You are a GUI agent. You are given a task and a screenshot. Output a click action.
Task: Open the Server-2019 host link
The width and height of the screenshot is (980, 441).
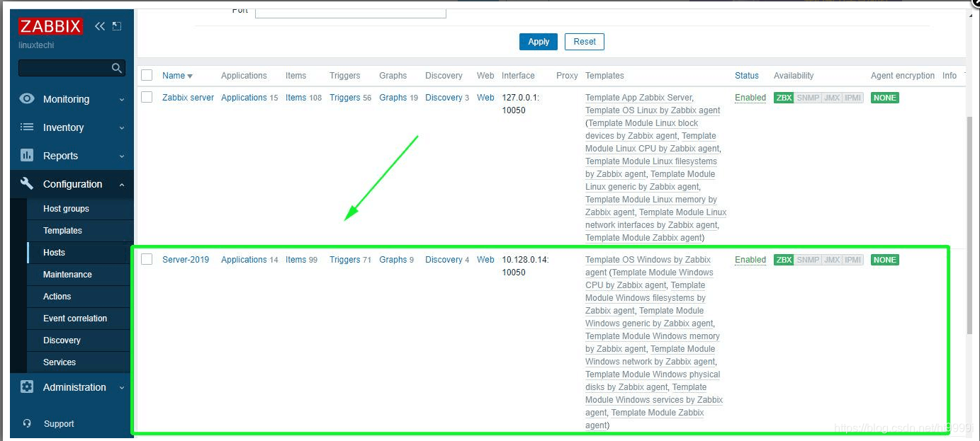point(186,260)
